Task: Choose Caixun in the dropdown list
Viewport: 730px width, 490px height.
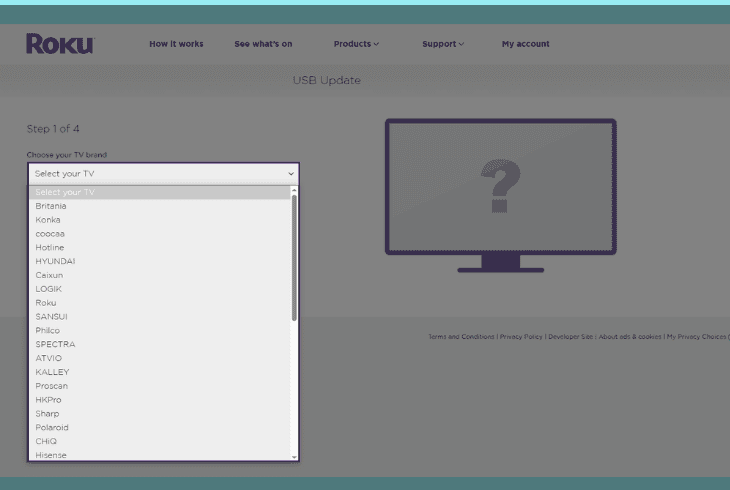Action: click(x=160, y=275)
